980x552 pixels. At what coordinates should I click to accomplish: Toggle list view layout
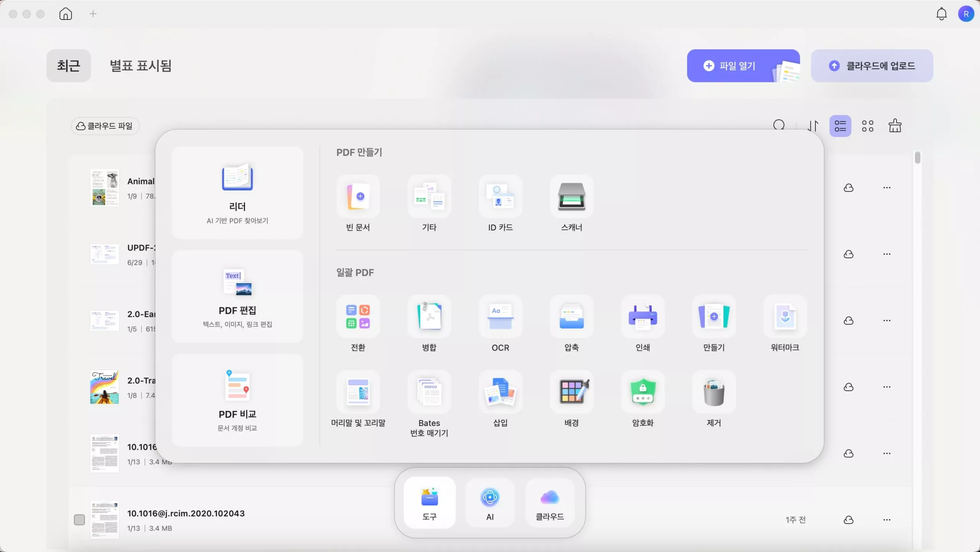click(x=840, y=126)
